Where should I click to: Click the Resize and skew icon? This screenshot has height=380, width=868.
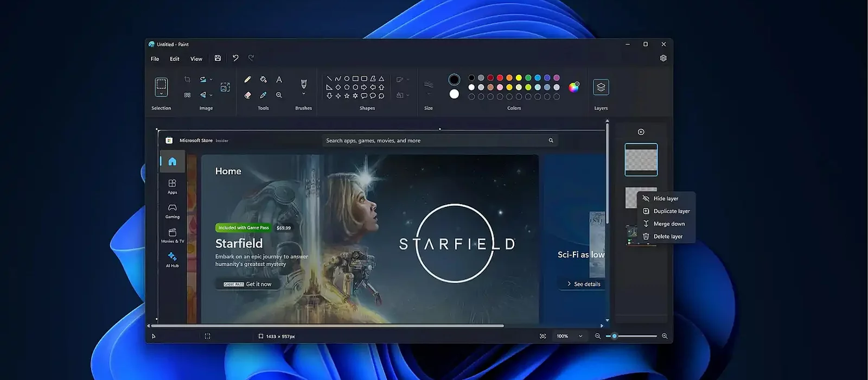pos(225,87)
